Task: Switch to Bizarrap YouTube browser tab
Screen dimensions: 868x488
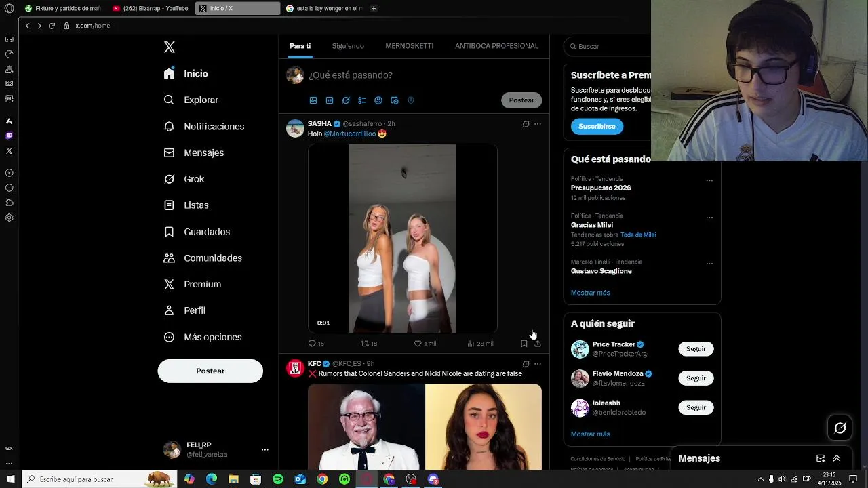Action: pyautogui.click(x=151, y=9)
